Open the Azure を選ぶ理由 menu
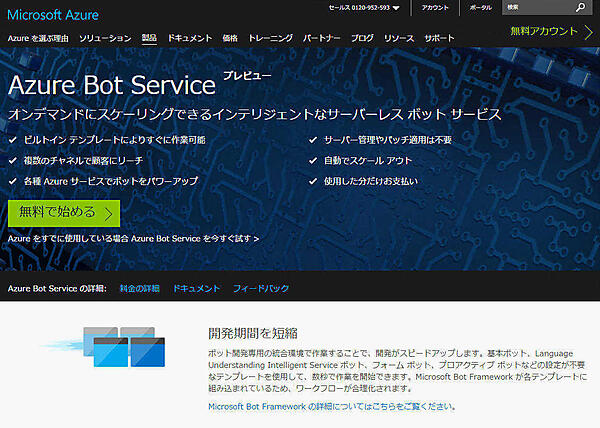This screenshot has height=428, width=600. [38, 38]
